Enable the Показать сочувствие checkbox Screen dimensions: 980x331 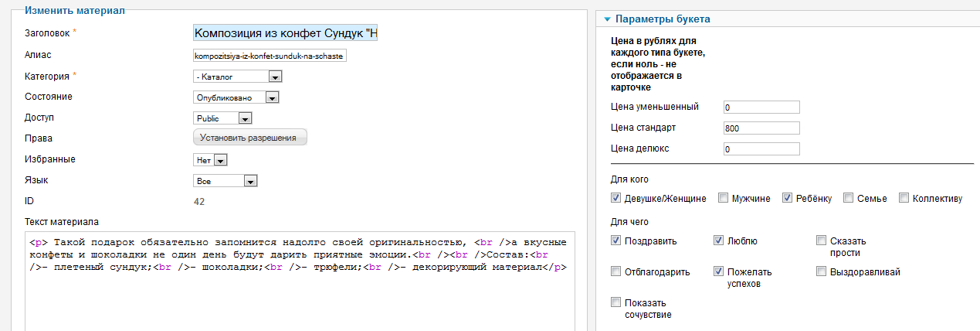(616, 302)
